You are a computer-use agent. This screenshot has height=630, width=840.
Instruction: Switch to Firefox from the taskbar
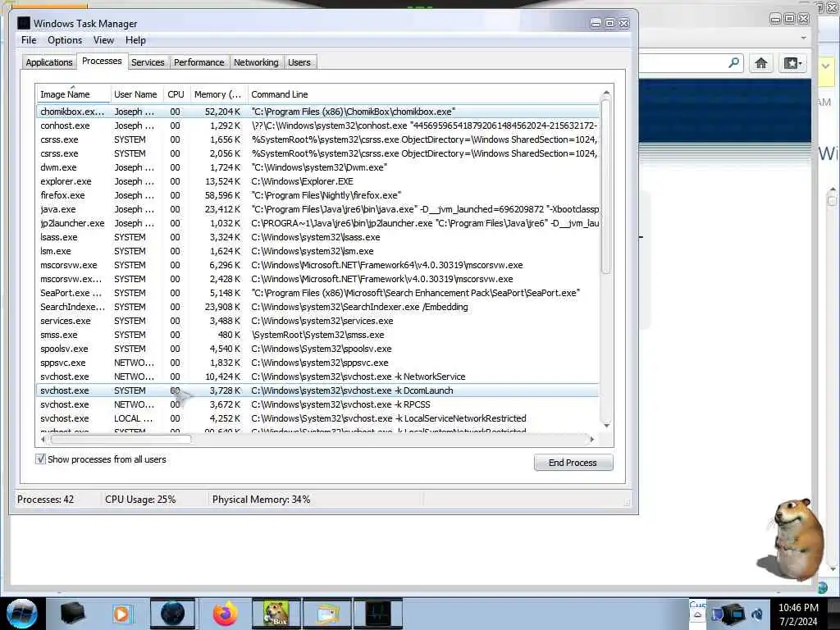pyautogui.click(x=225, y=614)
